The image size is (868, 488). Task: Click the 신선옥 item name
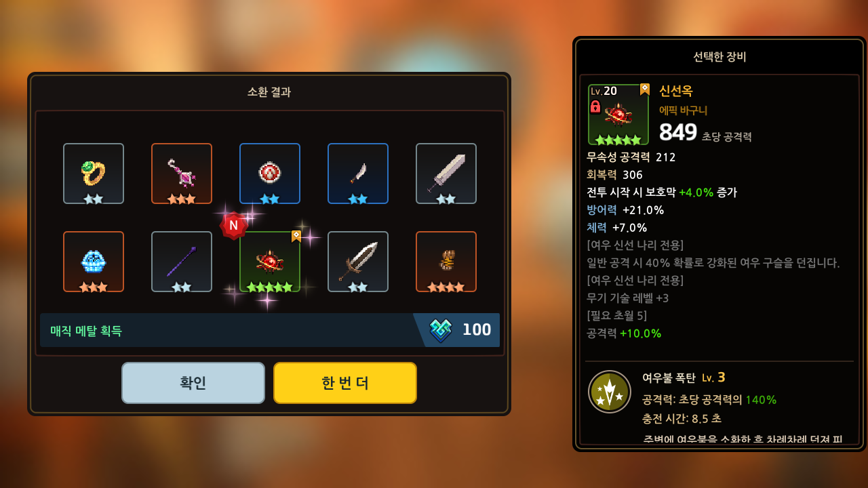[x=676, y=91]
